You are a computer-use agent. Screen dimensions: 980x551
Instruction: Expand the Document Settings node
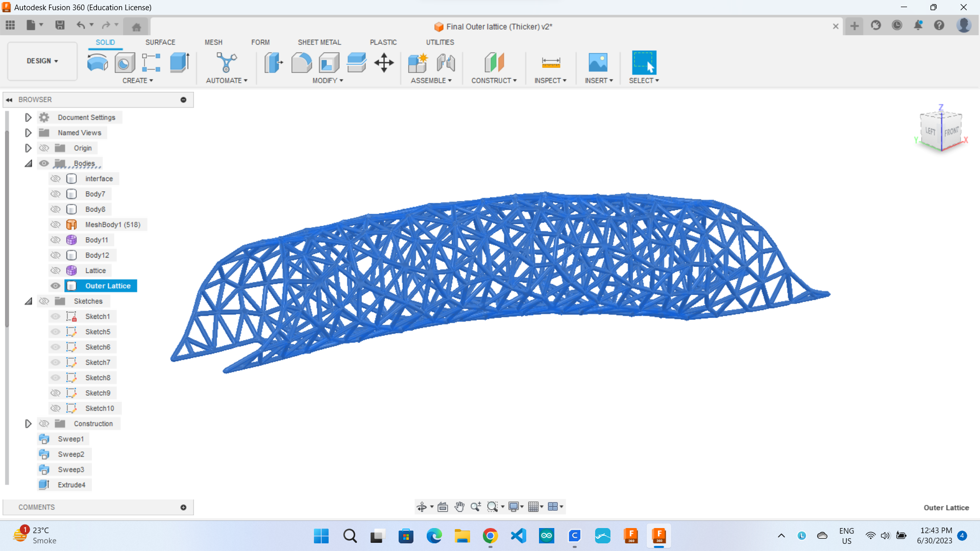(28, 117)
